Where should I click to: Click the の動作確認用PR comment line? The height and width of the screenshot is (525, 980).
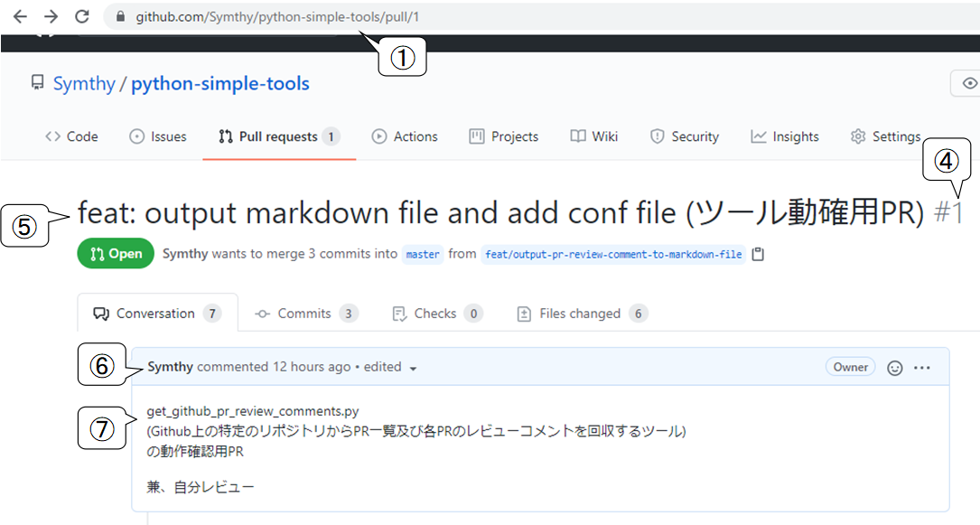[195, 451]
